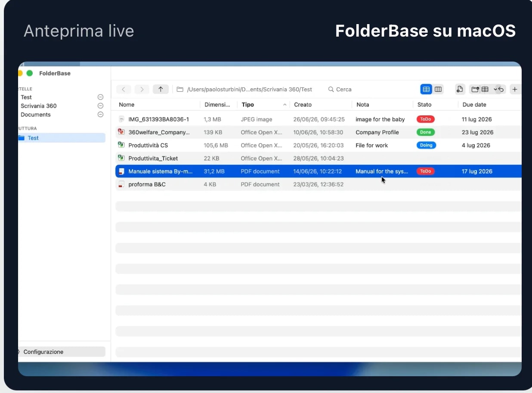Open the chevron dropdown in toolbar
Viewport: 532px width, 393px height.
(495, 89)
